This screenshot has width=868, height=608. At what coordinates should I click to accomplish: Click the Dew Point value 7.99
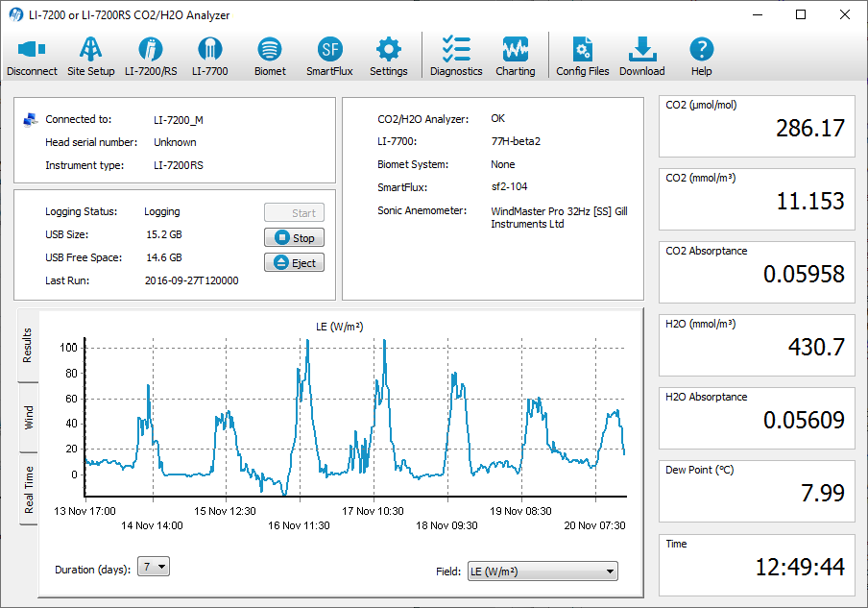[823, 493]
